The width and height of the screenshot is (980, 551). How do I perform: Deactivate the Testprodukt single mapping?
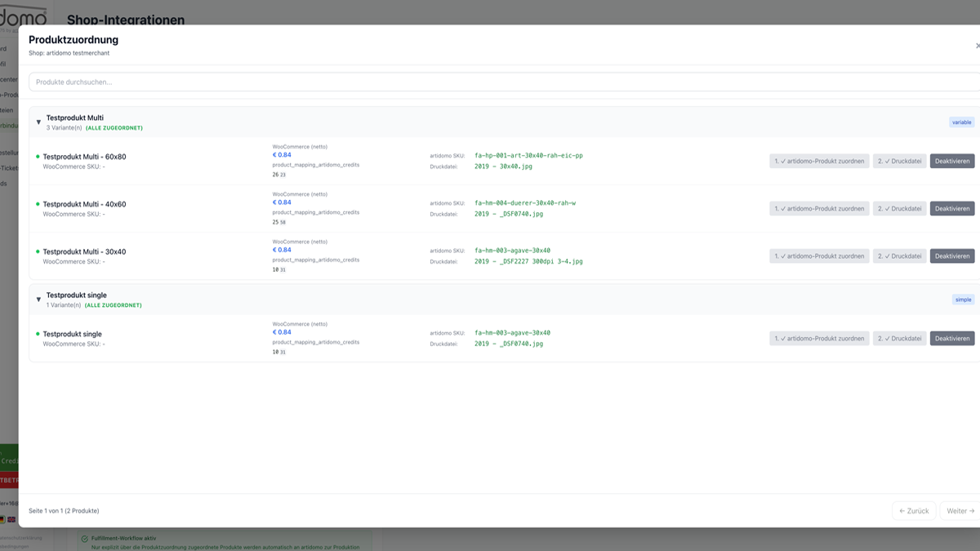951,338
